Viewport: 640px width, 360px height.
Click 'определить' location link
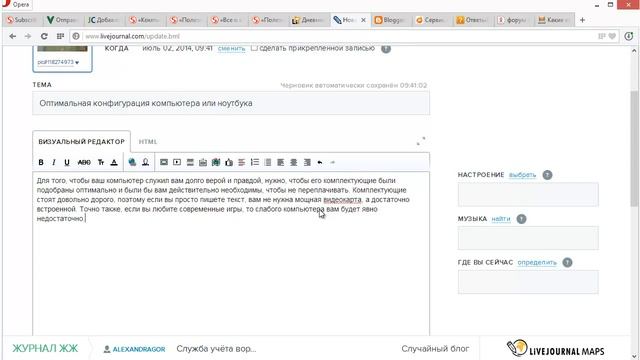(537, 262)
